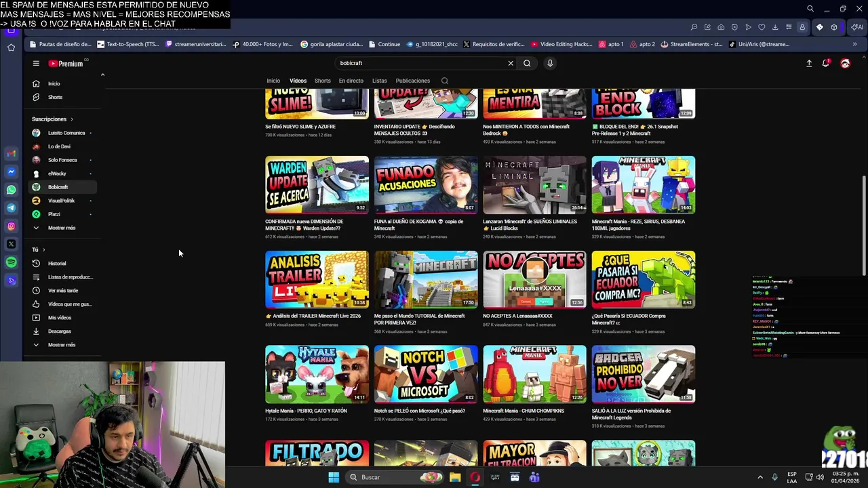Open the En directo tab
This screenshot has height=488, width=868.
(x=351, y=81)
